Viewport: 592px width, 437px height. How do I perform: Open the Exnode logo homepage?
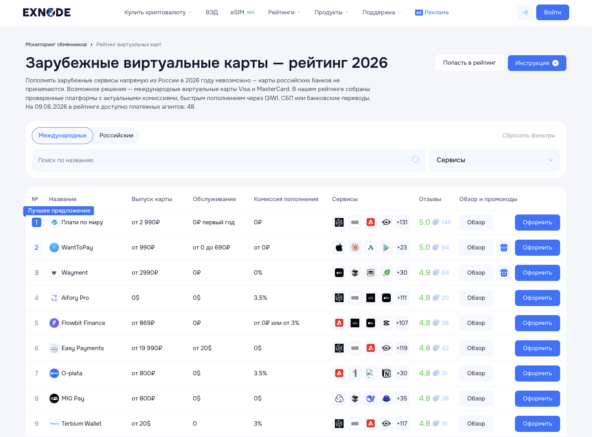(46, 12)
